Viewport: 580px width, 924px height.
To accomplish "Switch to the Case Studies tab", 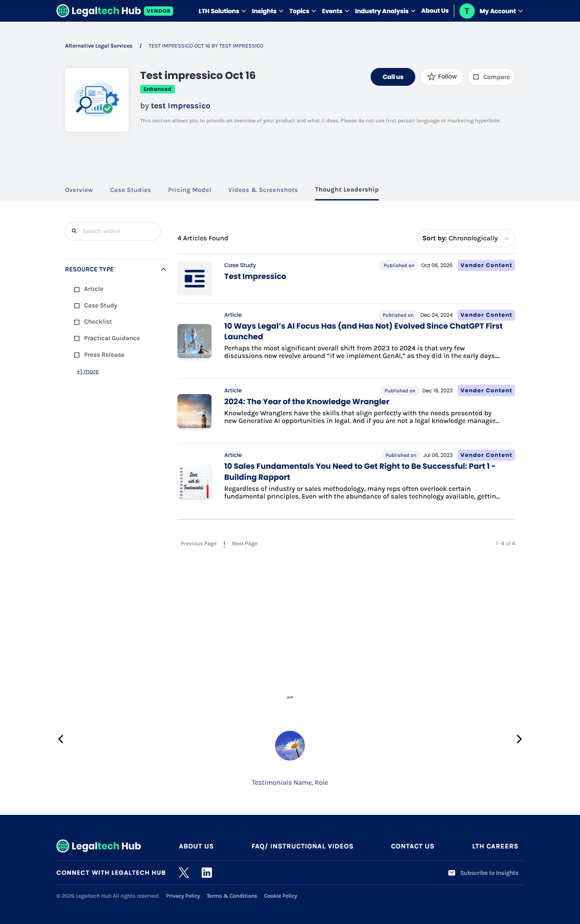I will coord(130,190).
